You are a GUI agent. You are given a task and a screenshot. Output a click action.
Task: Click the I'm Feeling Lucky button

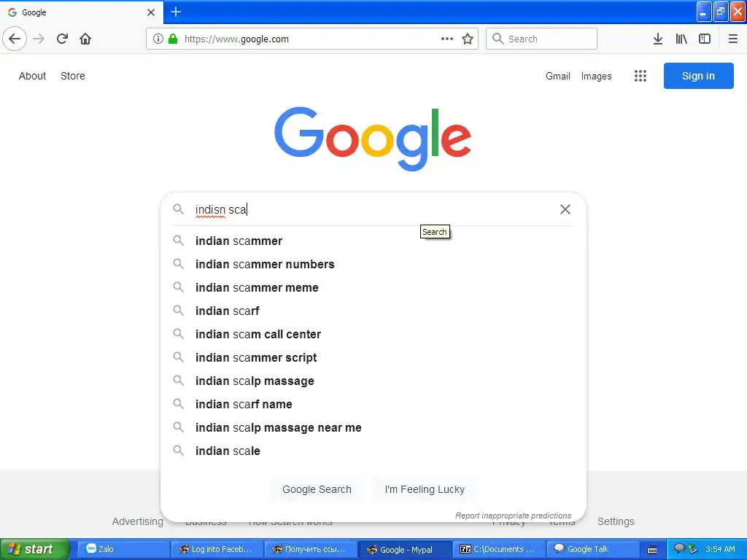(425, 489)
